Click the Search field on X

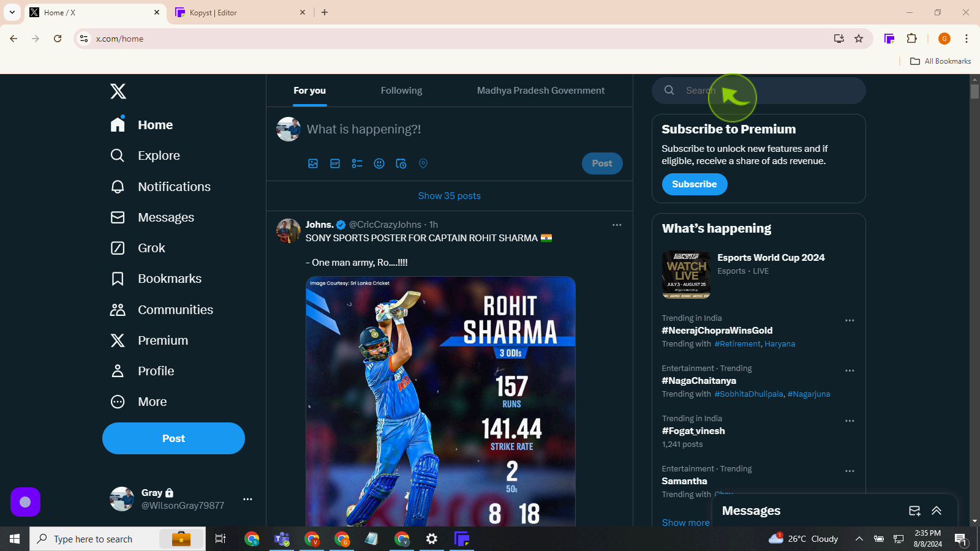click(759, 91)
